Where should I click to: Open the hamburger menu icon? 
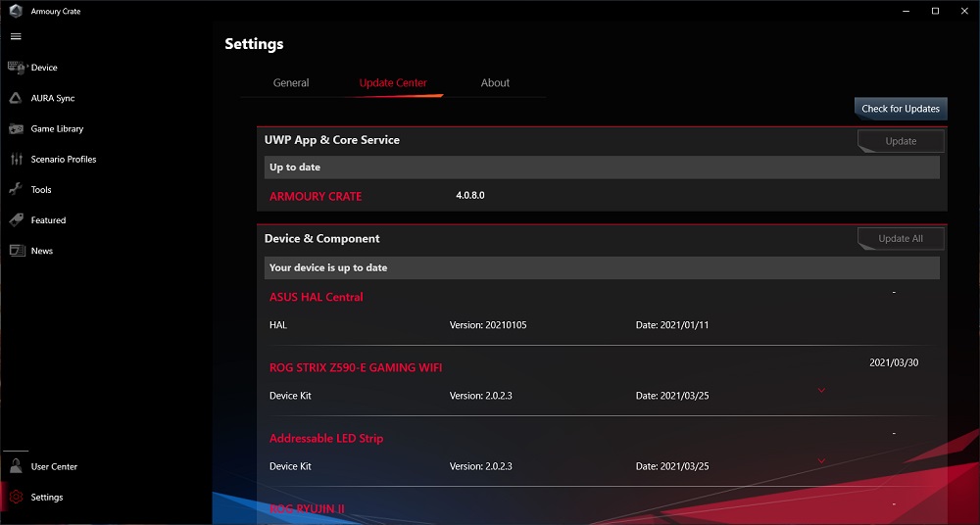click(x=17, y=36)
